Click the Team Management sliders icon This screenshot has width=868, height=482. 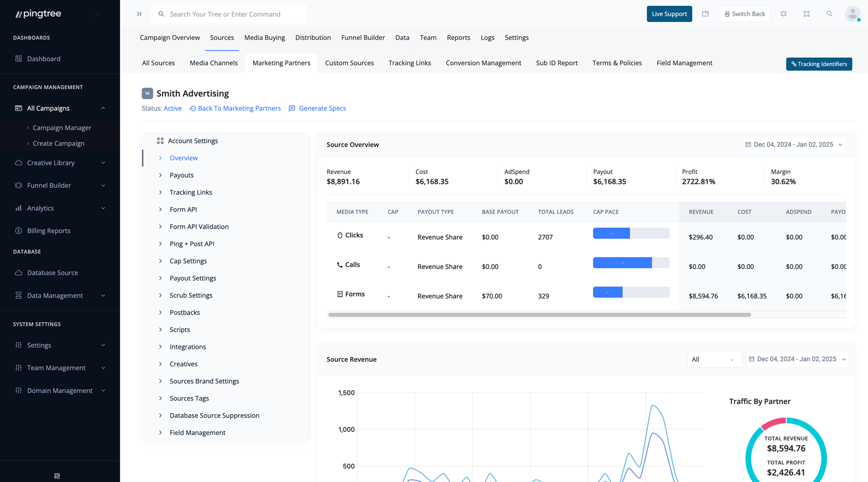[x=18, y=368]
